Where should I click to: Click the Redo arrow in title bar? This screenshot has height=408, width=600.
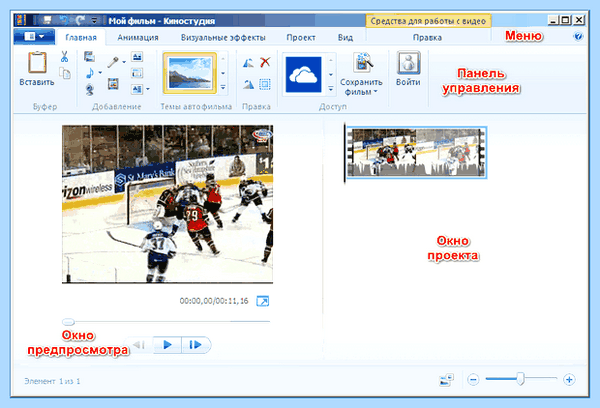point(80,20)
